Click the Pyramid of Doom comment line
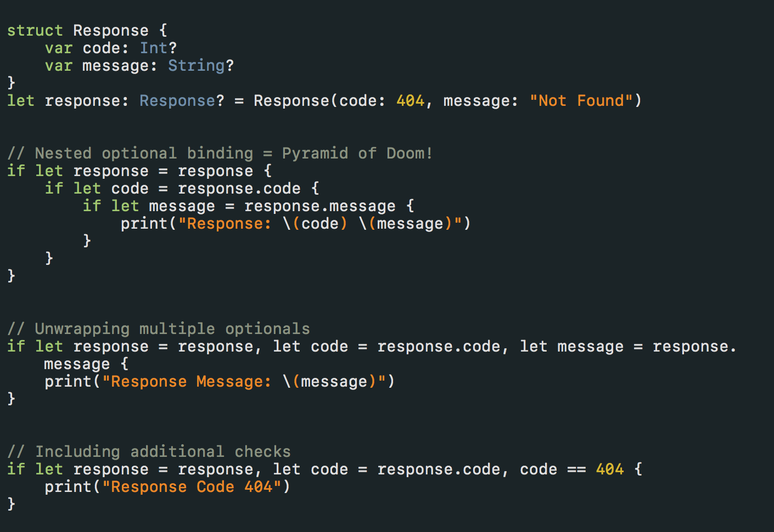 220,153
